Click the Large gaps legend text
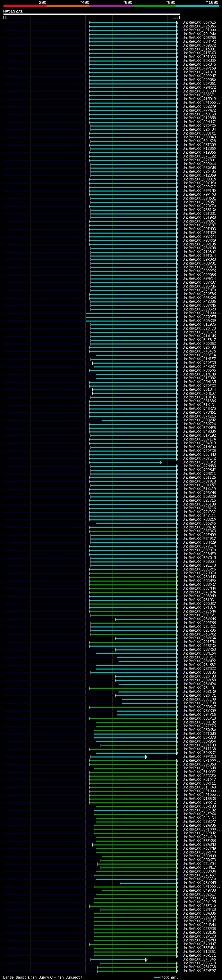The image size is (222, 980). coord(43,977)
